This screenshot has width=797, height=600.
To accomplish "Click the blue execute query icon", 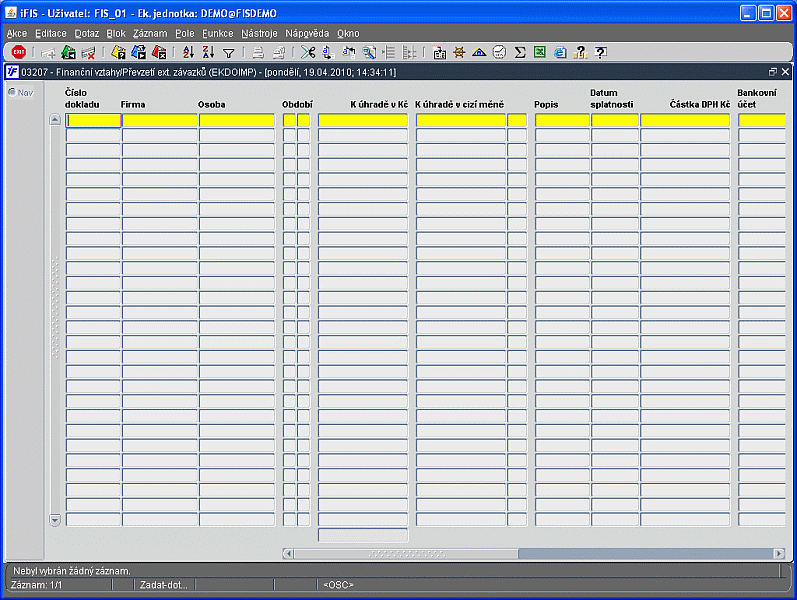I will tap(138, 52).
